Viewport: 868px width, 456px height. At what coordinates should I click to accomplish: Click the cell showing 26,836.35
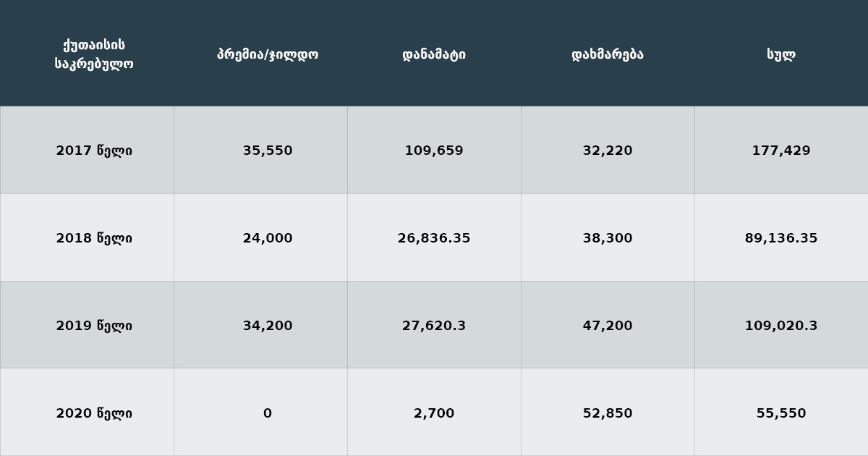434,238
